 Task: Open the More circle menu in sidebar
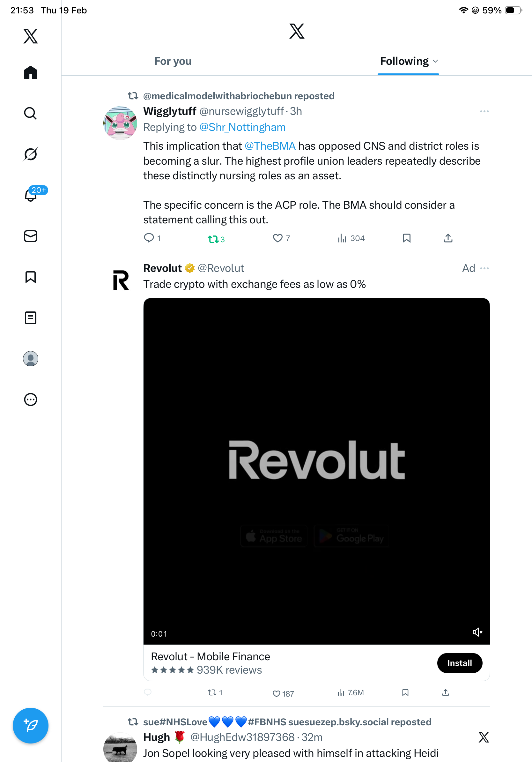(x=30, y=399)
